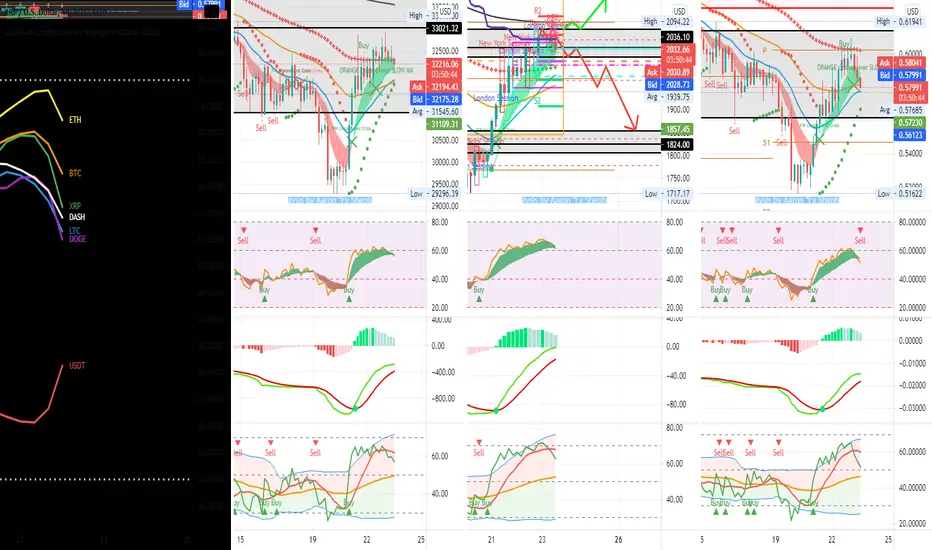Open USD currency selector on XRP chart
Viewport: 932px width, 550px height.
(x=912, y=11)
